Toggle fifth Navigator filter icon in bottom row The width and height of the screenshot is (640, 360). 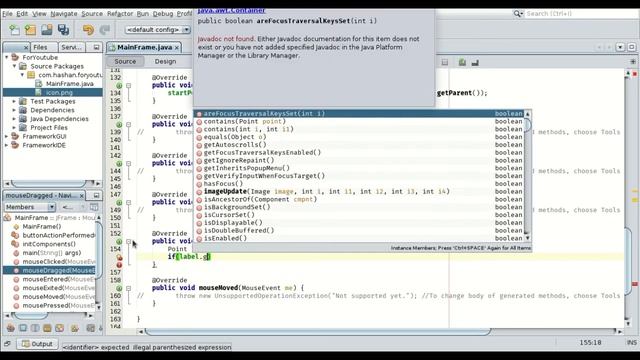60,328
